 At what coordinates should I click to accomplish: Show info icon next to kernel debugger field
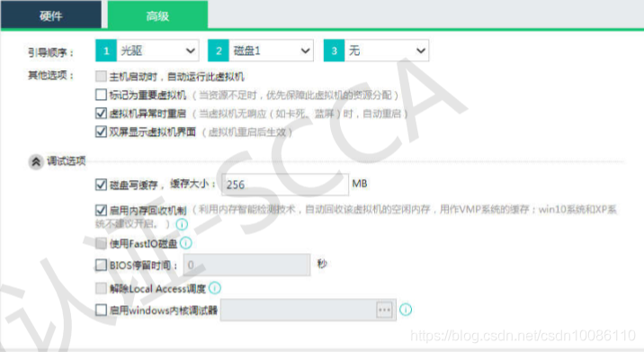coord(406,309)
